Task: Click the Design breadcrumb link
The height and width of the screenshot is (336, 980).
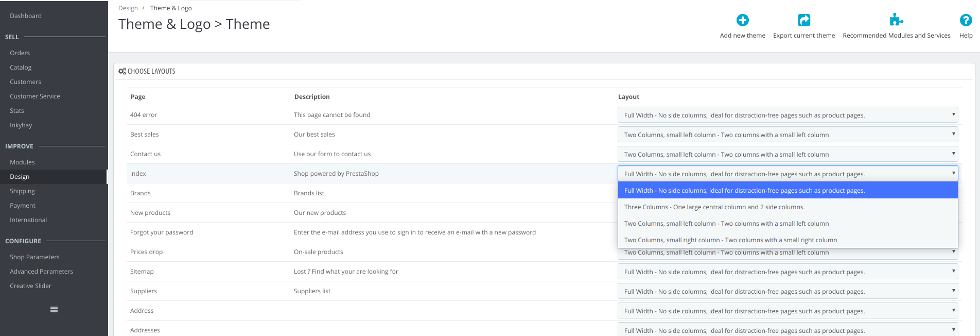Action: tap(128, 8)
